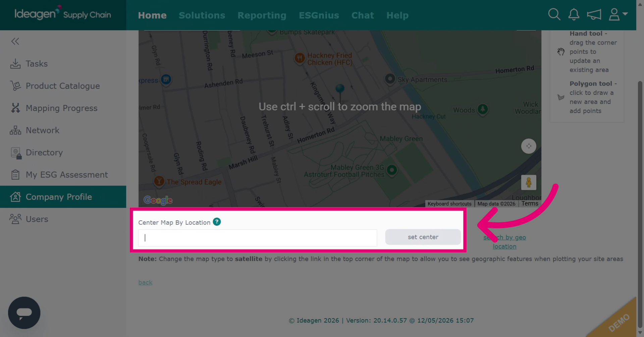Open notifications bell icon
This screenshot has height=337, width=644.
(x=574, y=14)
